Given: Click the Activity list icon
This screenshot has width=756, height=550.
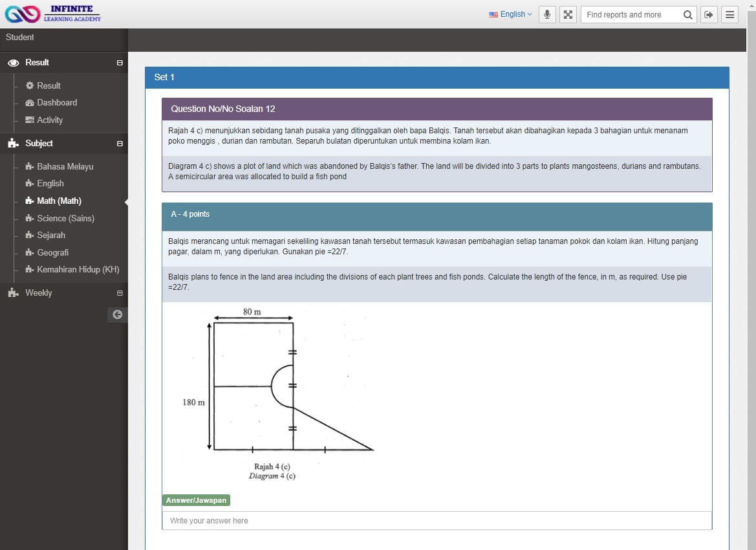Looking at the screenshot, I should click(x=29, y=120).
